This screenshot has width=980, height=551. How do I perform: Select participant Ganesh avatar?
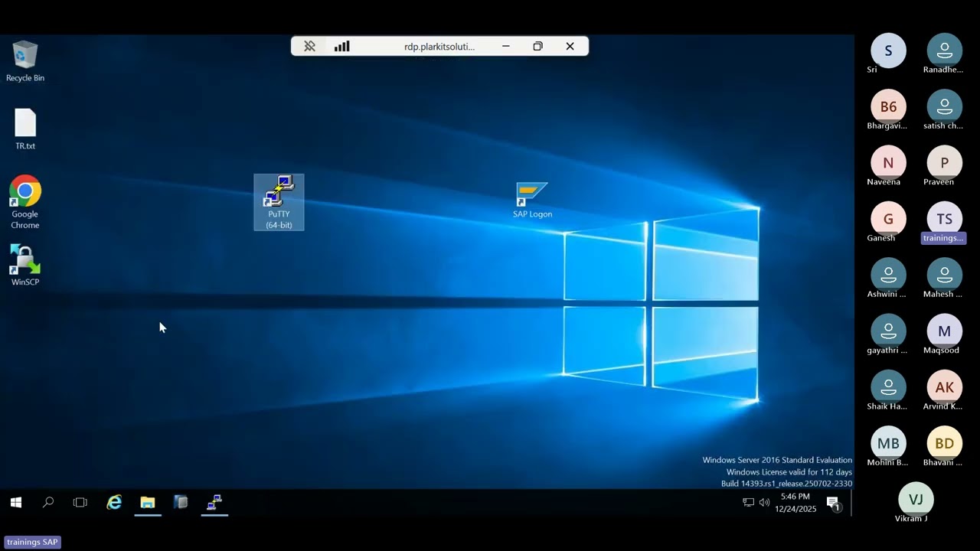coord(888,219)
